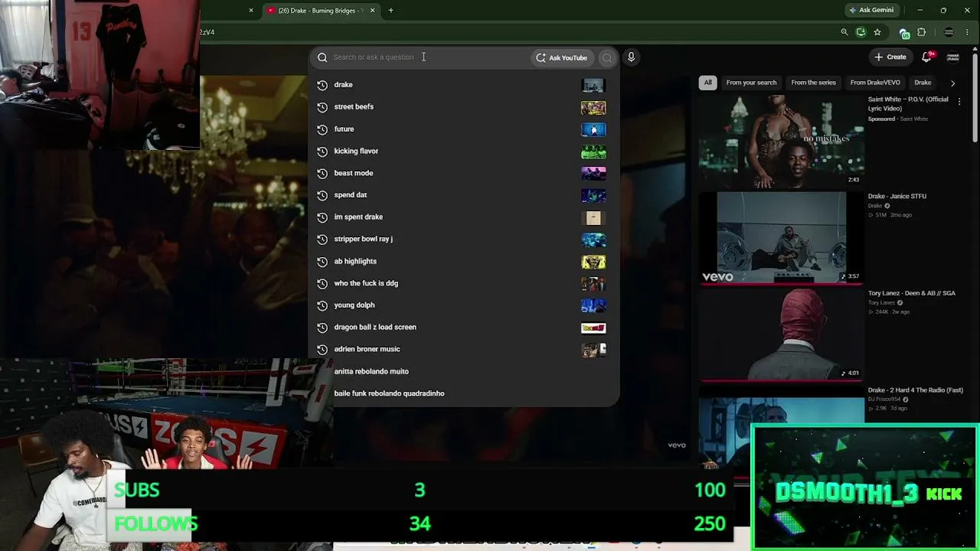The height and width of the screenshot is (551, 980).
Task: Choose 'street beefs' search suggestion
Action: [x=464, y=107]
